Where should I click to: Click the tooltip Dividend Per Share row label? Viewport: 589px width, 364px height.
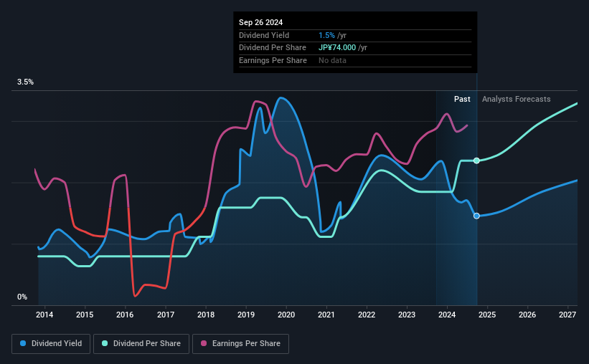(x=273, y=48)
